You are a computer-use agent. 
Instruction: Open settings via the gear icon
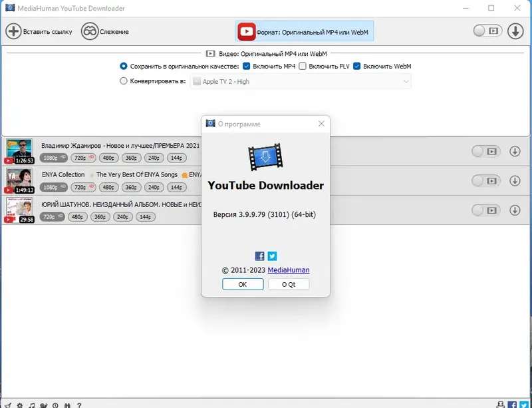[x=19, y=403]
